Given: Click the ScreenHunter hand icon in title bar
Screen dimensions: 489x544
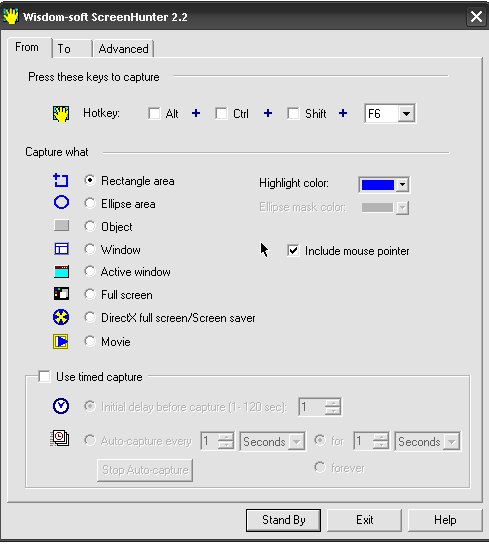Looking at the screenshot, I should click(11, 16).
